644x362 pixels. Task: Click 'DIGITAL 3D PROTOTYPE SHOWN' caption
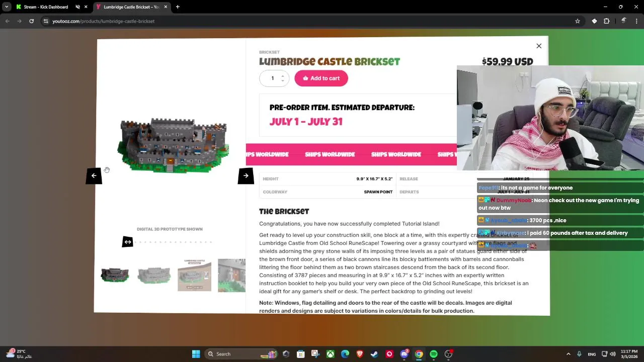pos(170,229)
